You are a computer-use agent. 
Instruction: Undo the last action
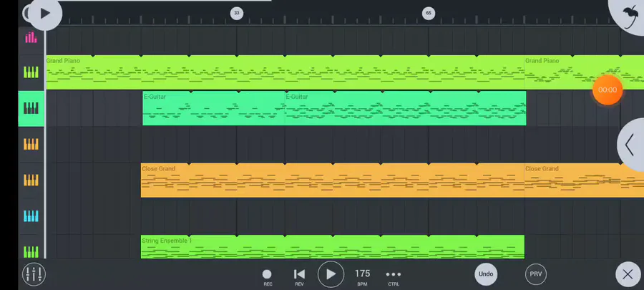pyautogui.click(x=486, y=274)
